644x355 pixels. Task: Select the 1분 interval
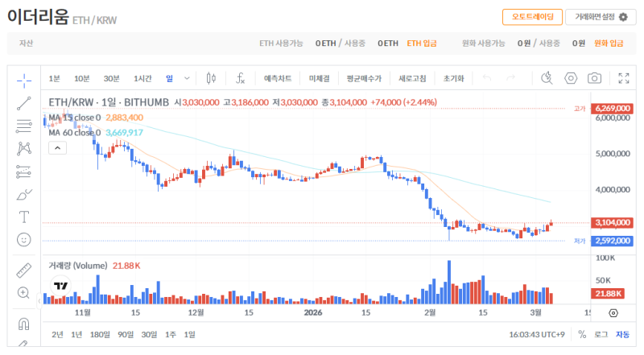point(54,78)
